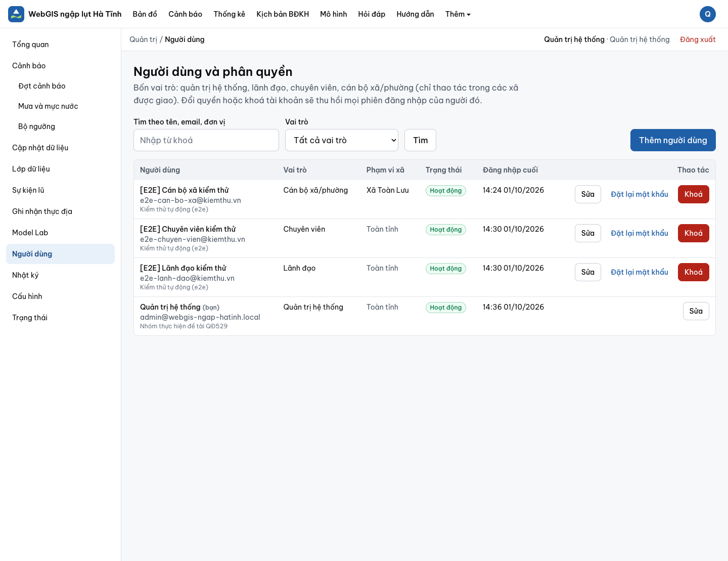Select Kịch bản BĐKH menu item

coord(283,14)
